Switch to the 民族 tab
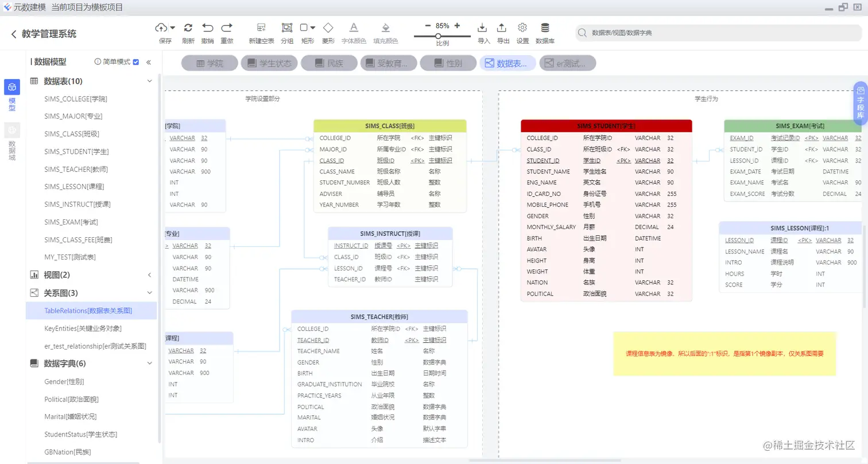The height and width of the screenshot is (464, 868). coord(328,63)
